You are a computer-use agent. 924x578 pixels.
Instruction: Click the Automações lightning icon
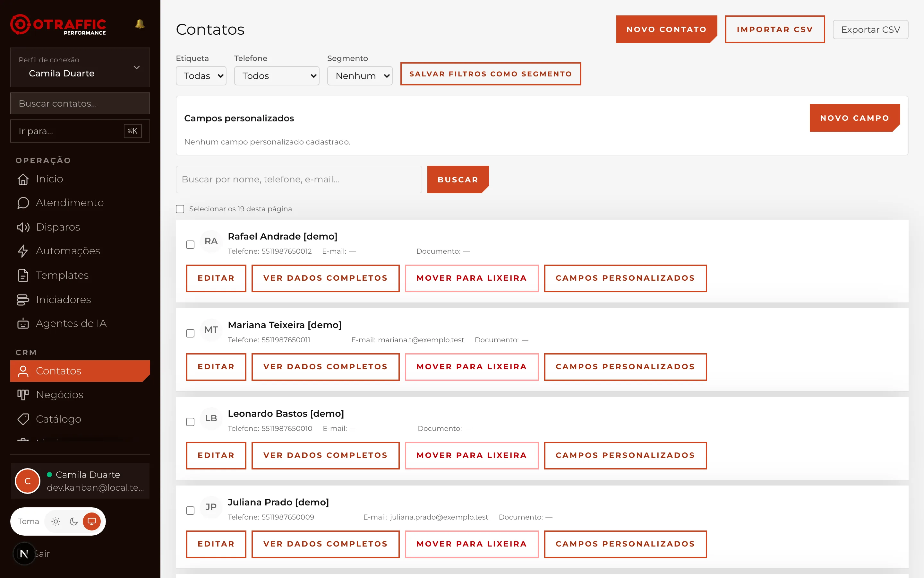[x=23, y=251]
